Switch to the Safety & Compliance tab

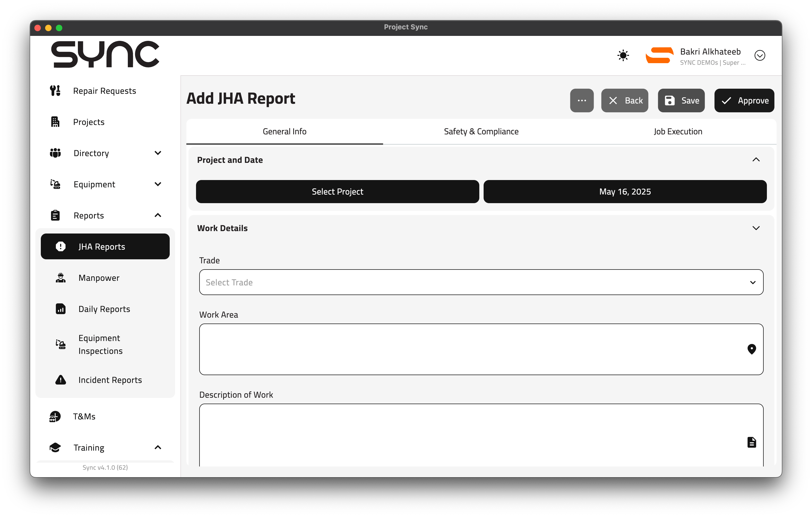[x=481, y=131]
